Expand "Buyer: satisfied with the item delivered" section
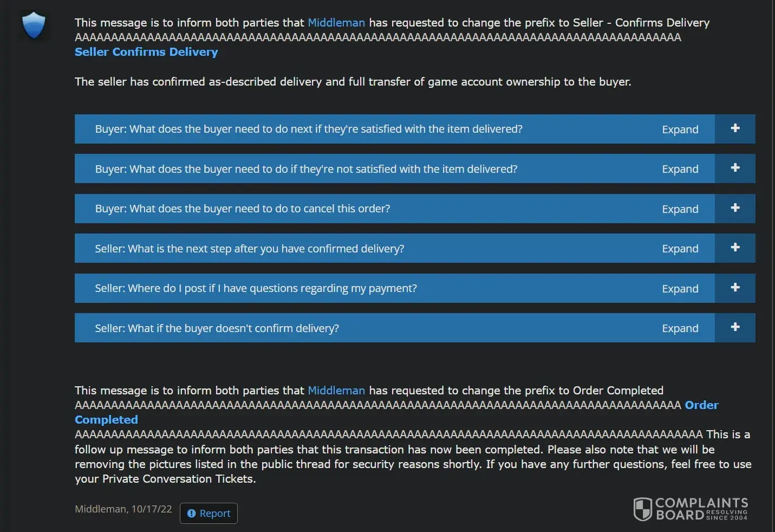The height and width of the screenshot is (532, 775). [x=680, y=129]
